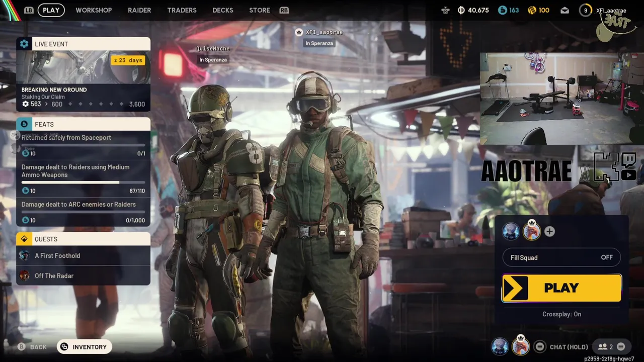Click Medium Ammo feat reward coin icon
The height and width of the screenshot is (362, 644).
pyautogui.click(x=25, y=191)
